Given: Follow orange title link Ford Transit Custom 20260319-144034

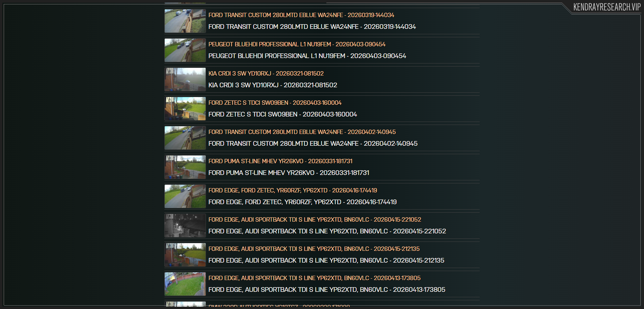Looking at the screenshot, I should pyautogui.click(x=301, y=15).
